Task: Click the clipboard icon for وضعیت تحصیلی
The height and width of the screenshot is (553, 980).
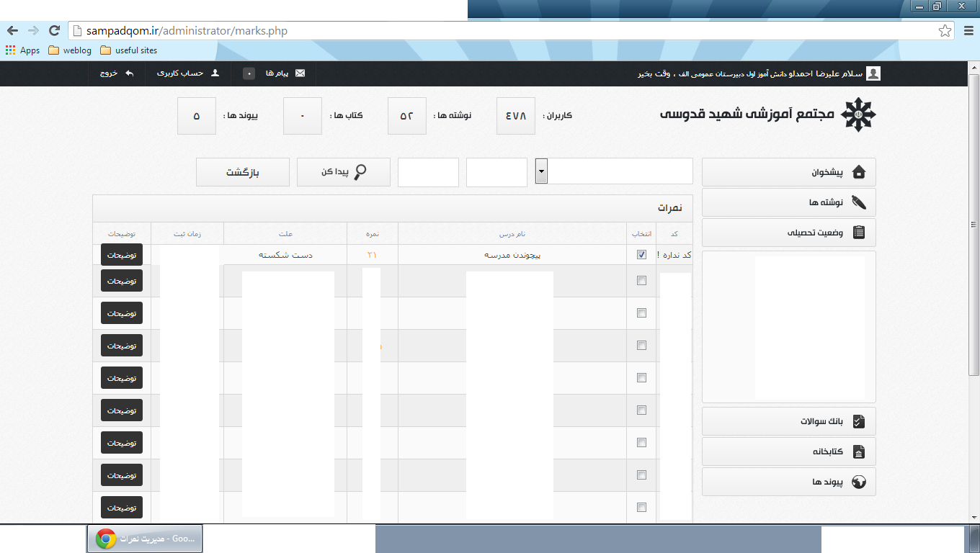Action: [x=858, y=233]
